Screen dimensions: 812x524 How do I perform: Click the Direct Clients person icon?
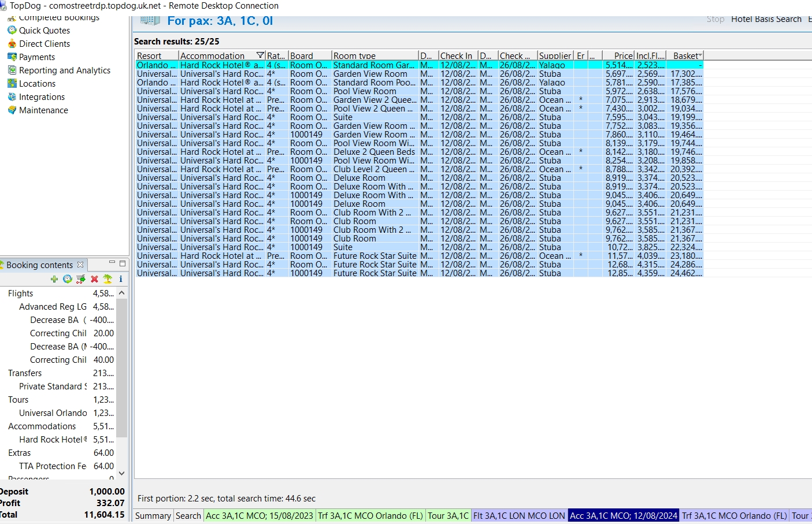pos(12,43)
